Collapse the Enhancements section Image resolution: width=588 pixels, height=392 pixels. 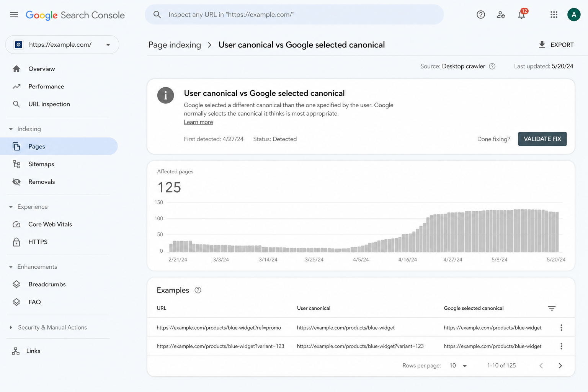point(11,267)
